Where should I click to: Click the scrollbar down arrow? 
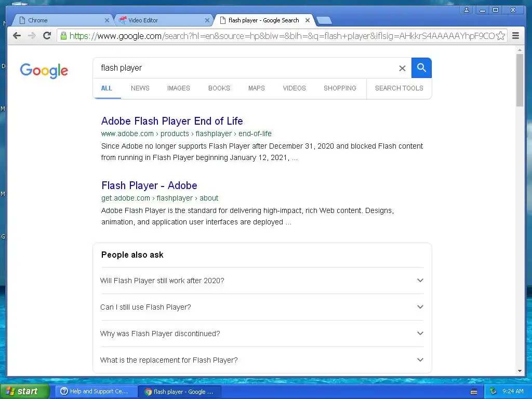tap(520, 371)
